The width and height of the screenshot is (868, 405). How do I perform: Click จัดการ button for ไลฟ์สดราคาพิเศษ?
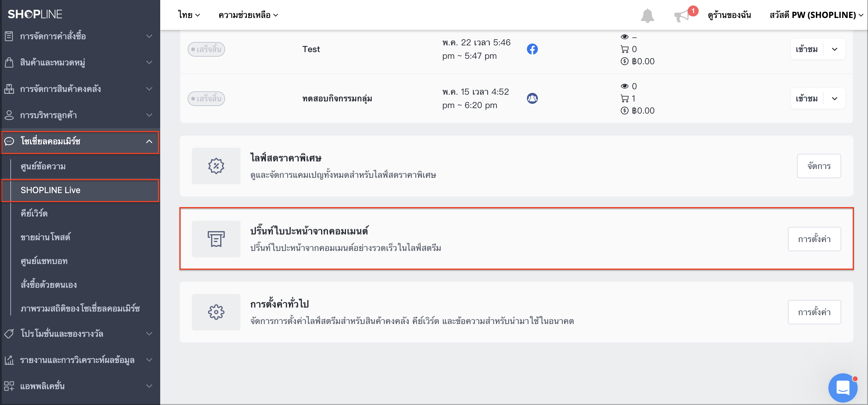point(818,166)
